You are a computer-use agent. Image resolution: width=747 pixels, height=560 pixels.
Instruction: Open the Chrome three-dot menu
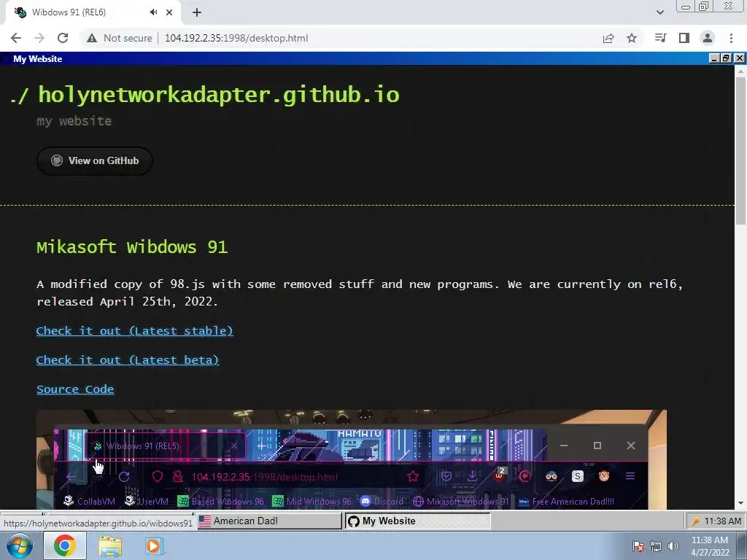point(731,38)
